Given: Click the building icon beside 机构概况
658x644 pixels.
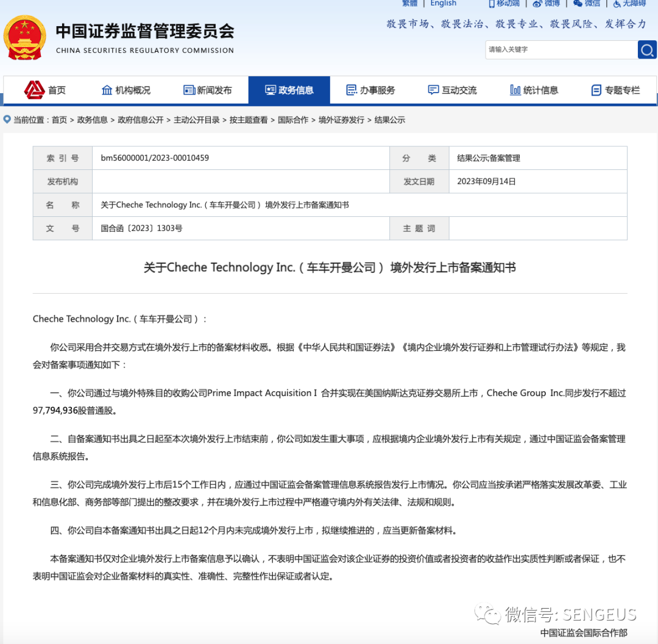Looking at the screenshot, I should tap(107, 90).
